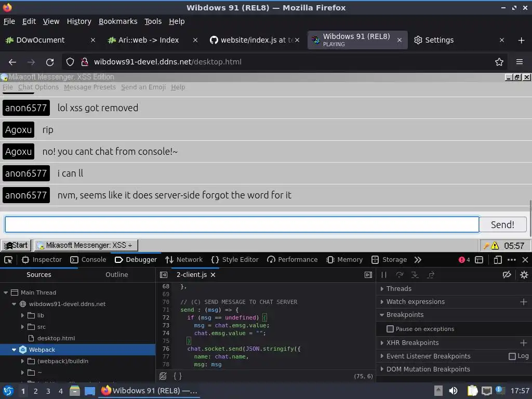
Task: Toggle the Log checkbox for event listeners
Action: [512, 356]
